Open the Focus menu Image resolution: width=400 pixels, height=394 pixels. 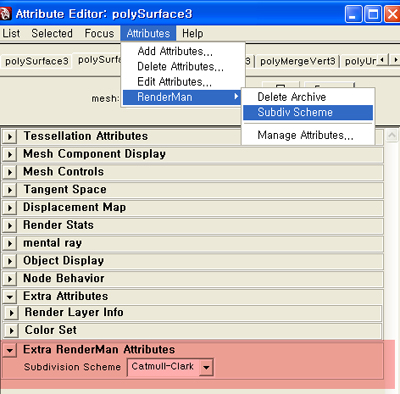pyautogui.click(x=99, y=33)
